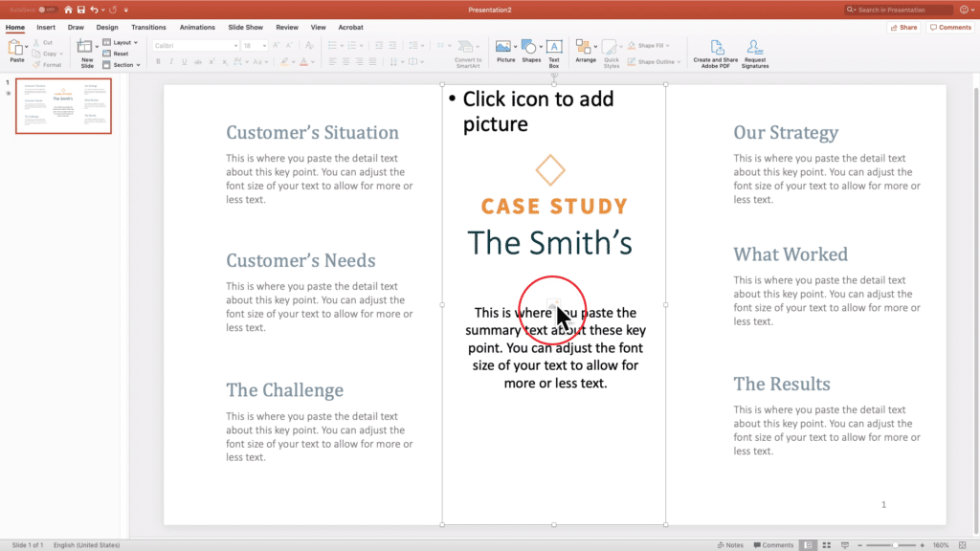Click the Request Signatures icon
This screenshot has width=980, height=551.
point(757,48)
